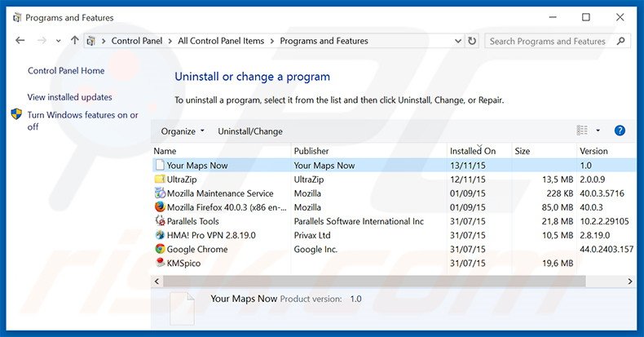Open Turn Windows features on or off
The image size is (644, 337).
(82, 121)
